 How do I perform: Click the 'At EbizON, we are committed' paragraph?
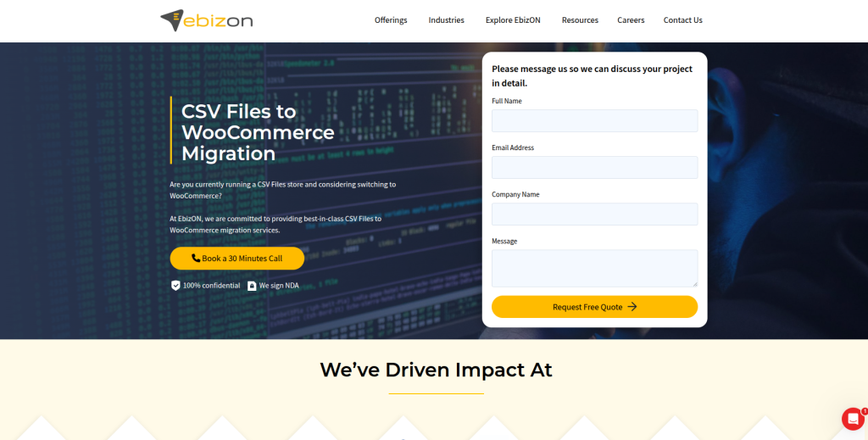(x=275, y=224)
